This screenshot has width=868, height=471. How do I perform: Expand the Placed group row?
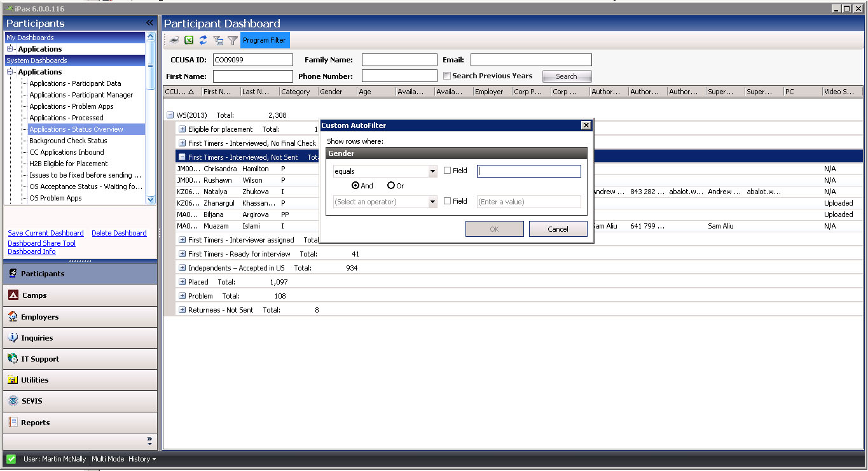pyautogui.click(x=183, y=282)
